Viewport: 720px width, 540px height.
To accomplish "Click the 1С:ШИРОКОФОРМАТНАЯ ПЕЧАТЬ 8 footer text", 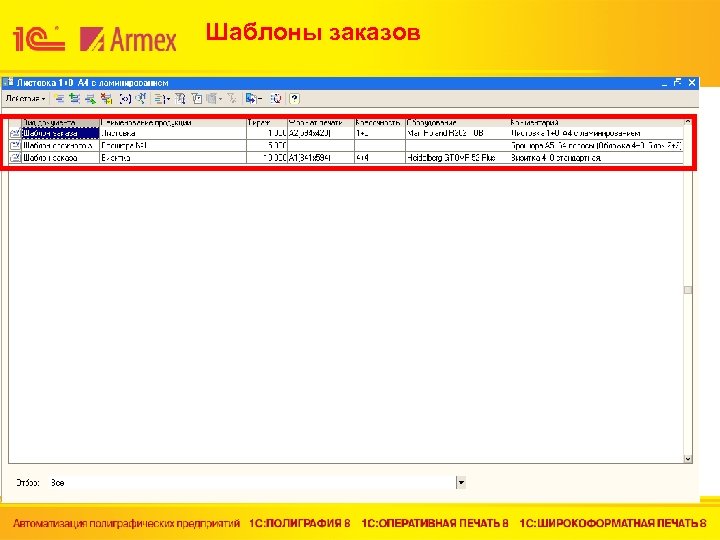I will point(613,523).
